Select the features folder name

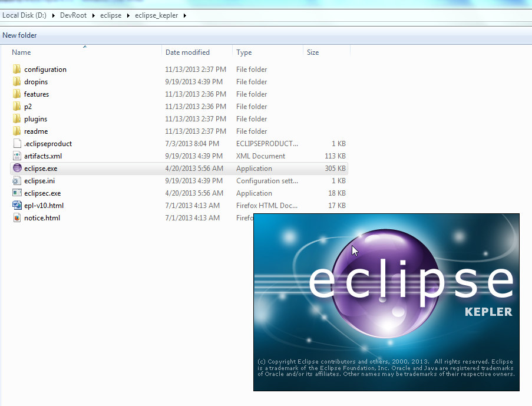click(x=37, y=94)
